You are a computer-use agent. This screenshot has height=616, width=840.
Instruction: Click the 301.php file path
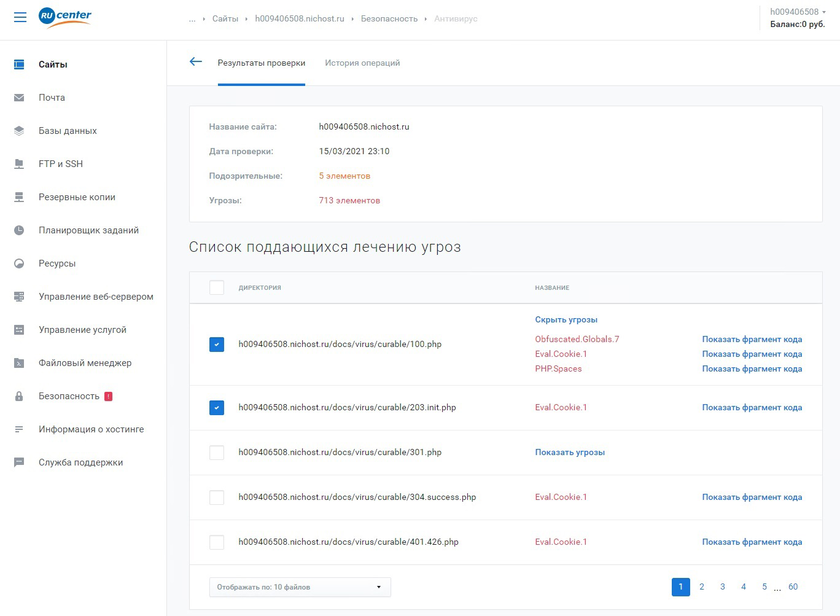[340, 452]
